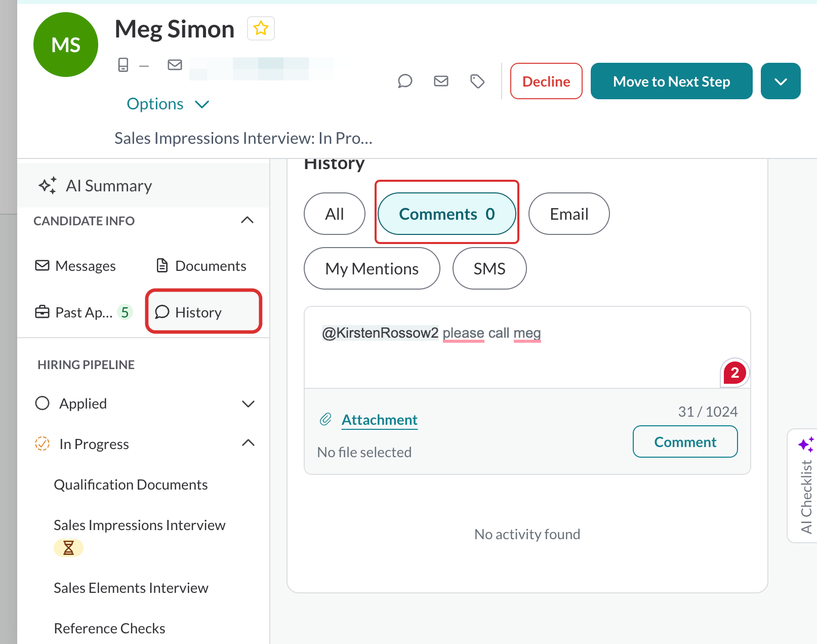Select the Comments filter tab

tap(447, 214)
